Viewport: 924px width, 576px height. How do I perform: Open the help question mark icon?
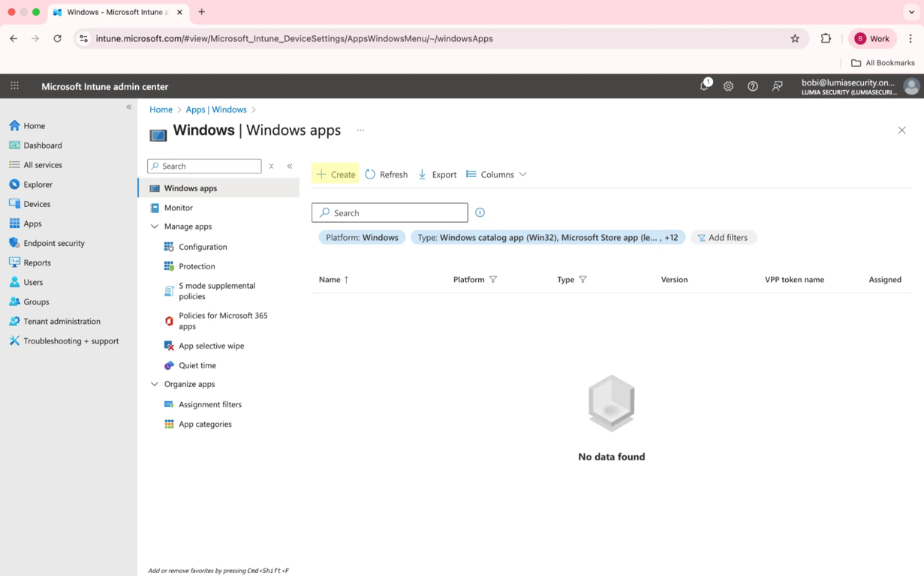(753, 86)
